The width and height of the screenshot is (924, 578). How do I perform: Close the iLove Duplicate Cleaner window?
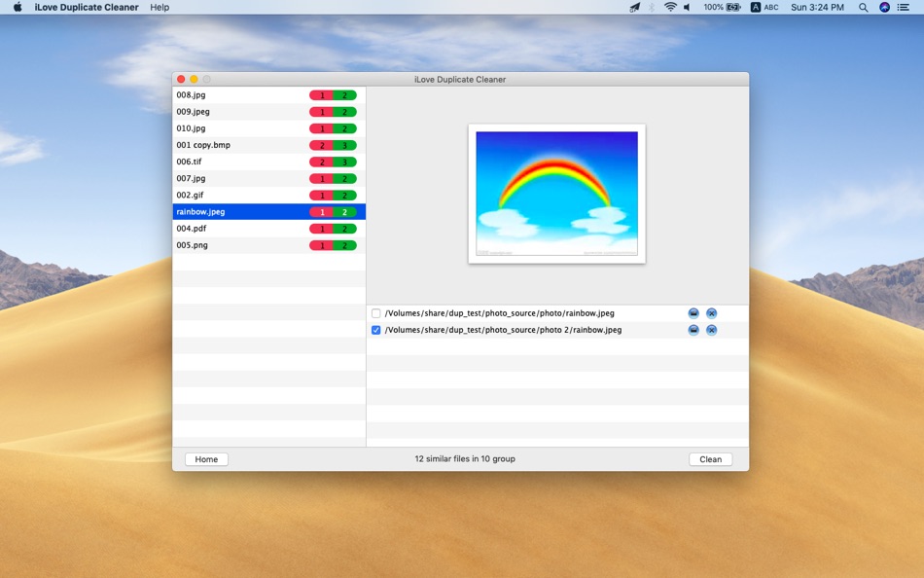181,79
